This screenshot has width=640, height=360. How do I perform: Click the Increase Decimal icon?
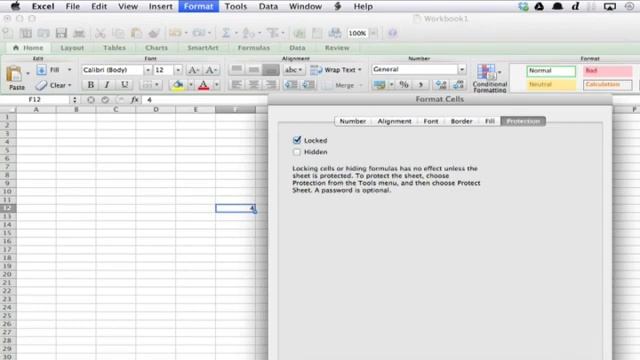point(441,85)
